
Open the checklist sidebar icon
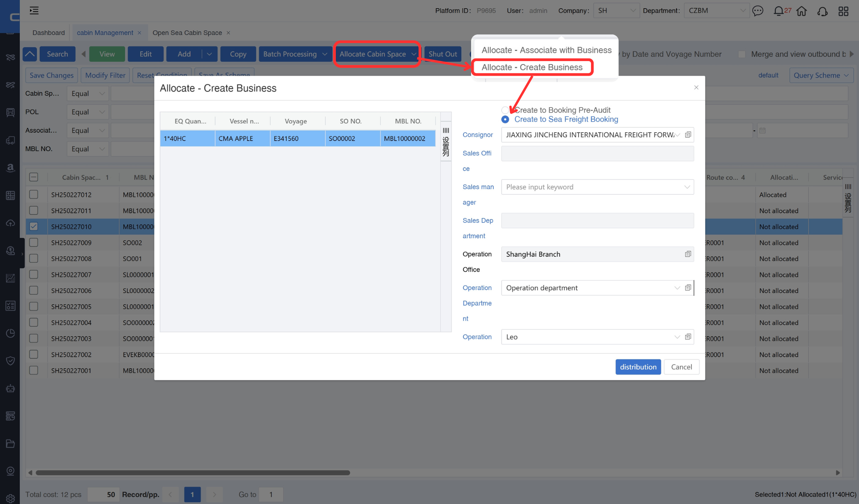tap(10, 306)
